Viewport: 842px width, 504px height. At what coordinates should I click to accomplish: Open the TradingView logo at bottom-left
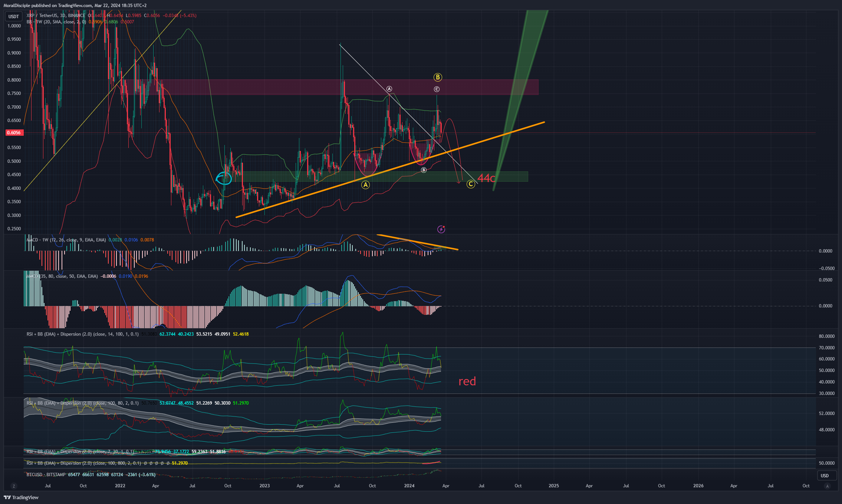click(x=21, y=497)
